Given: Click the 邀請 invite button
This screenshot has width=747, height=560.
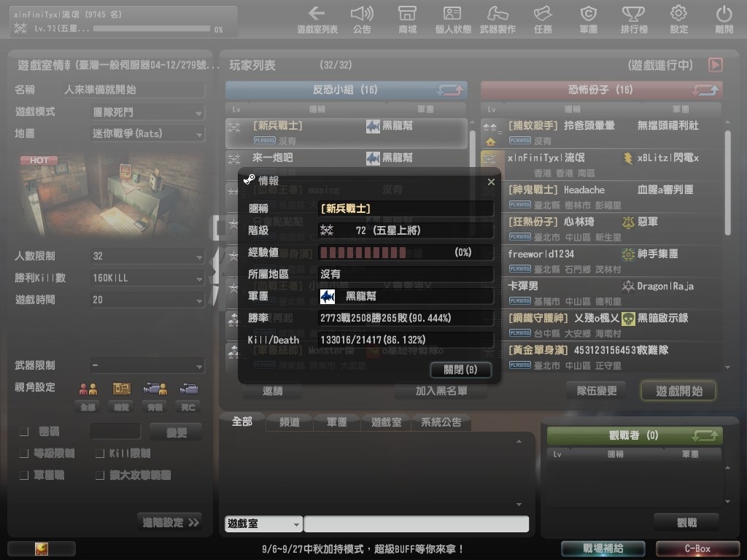Looking at the screenshot, I should [x=273, y=391].
